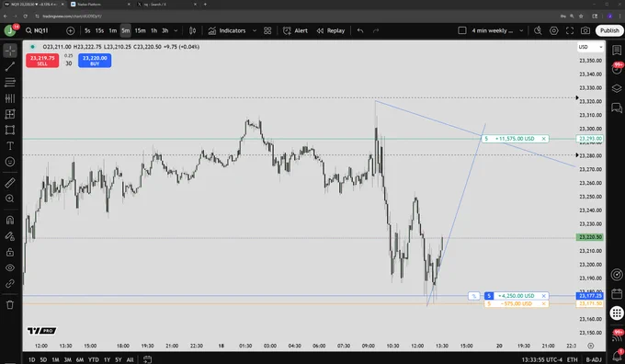The height and width of the screenshot is (364, 625).
Task: Select the geometric shapes tool
Action: tap(10, 130)
